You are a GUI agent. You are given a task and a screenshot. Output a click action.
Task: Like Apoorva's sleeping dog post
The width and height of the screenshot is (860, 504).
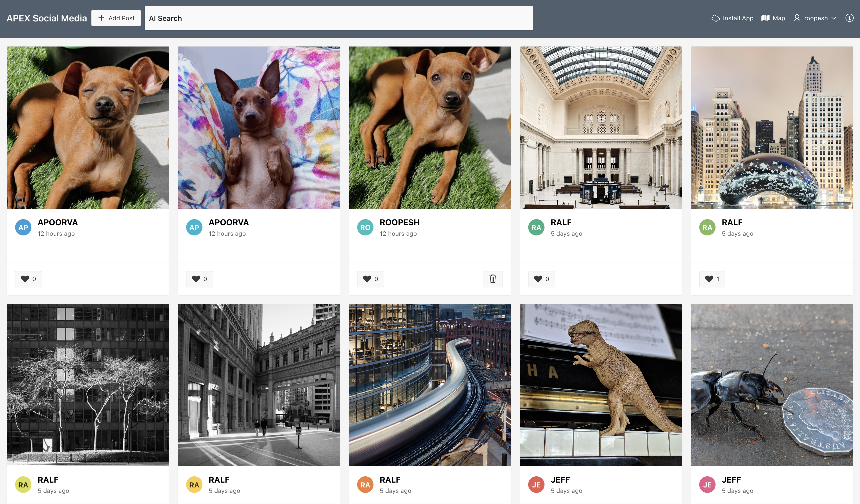[x=28, y=279]
